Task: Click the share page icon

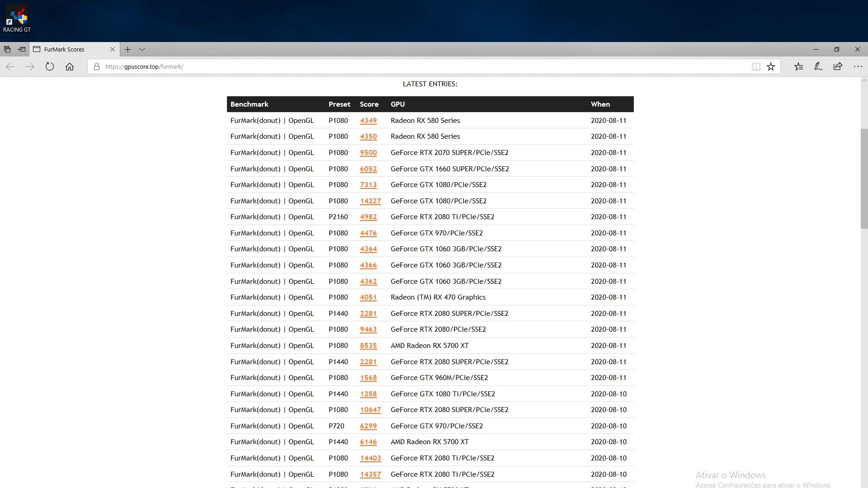Action: pos(838,66)
